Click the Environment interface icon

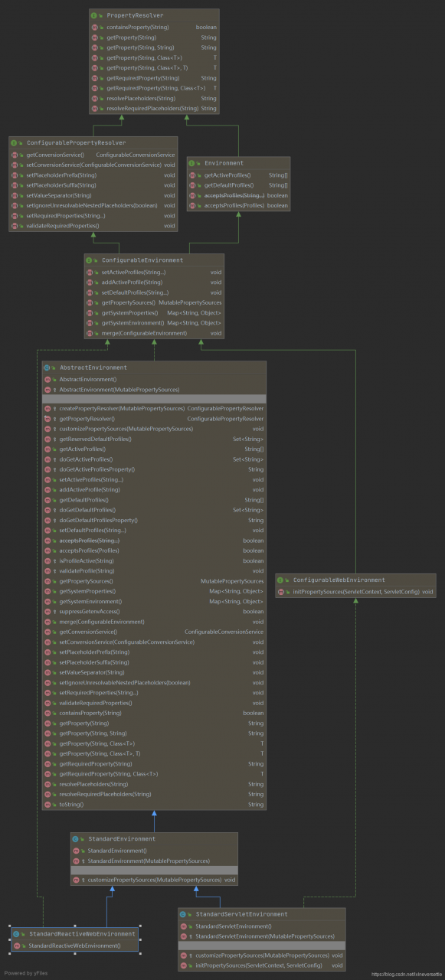point(192,163)
